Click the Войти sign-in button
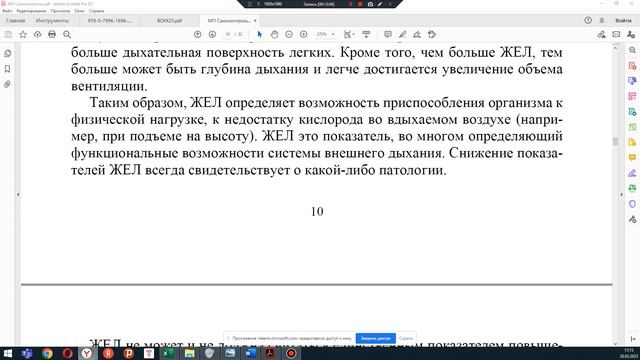The width and height of the screenshot is (640, 360). pyautogui.click(x=623, y=20)
